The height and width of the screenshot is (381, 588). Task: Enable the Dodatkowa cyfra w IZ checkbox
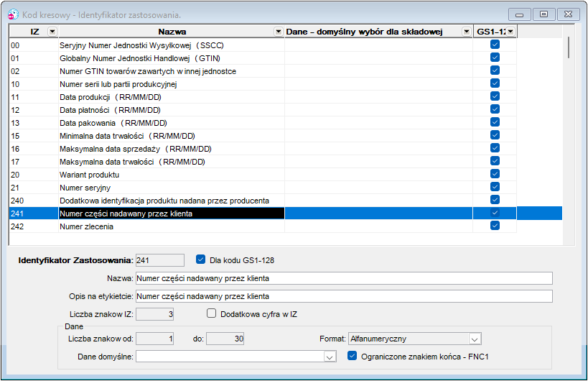tap(212, 313)
